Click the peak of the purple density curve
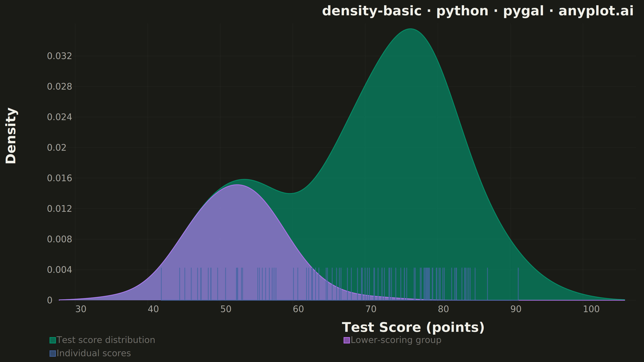 tap(237, 185)
